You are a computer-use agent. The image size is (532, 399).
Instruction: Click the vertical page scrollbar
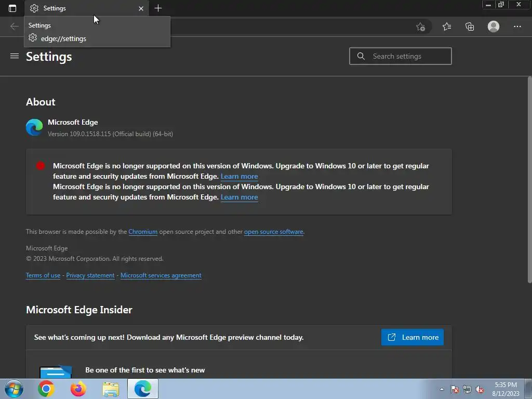pos(529,180)
